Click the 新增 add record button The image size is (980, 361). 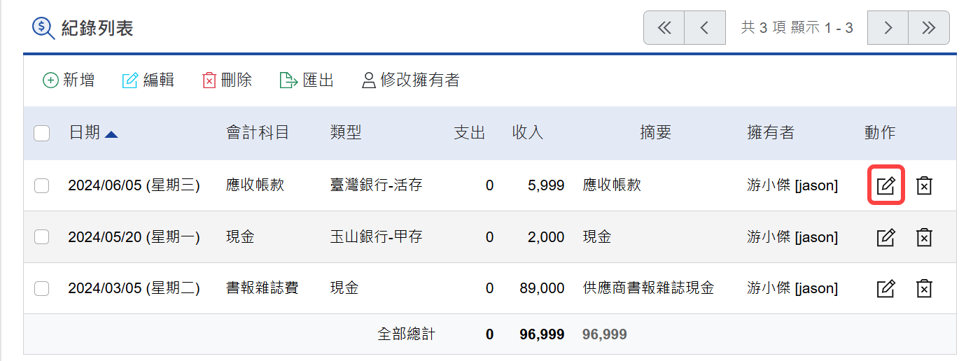tap(69, 80)
